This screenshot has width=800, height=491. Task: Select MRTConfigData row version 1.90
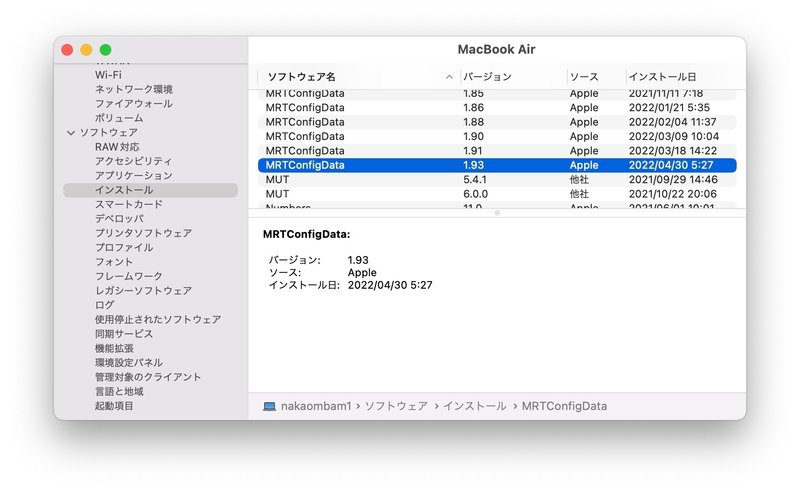[497, 136]
